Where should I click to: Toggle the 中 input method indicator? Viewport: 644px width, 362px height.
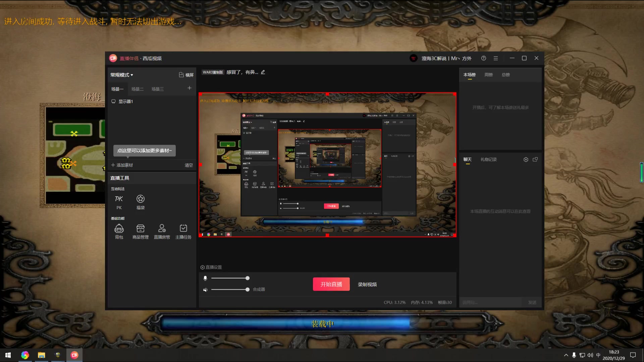[598, 355]
